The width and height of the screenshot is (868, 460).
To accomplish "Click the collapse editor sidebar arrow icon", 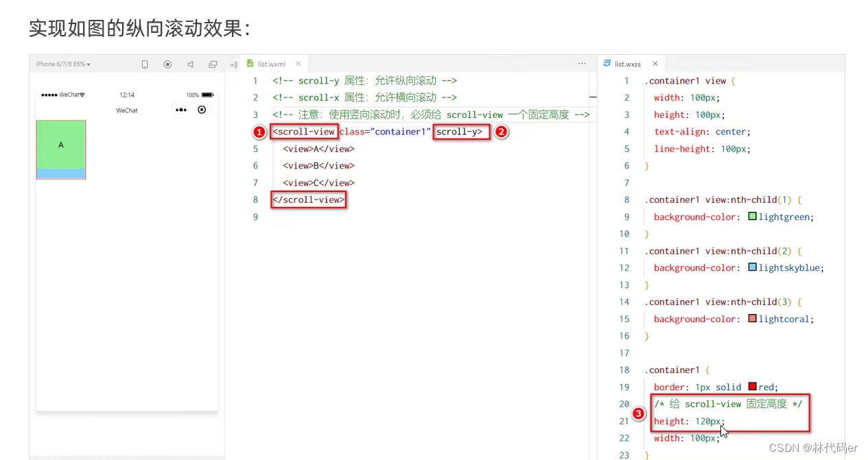I will (x=233, y=63).
